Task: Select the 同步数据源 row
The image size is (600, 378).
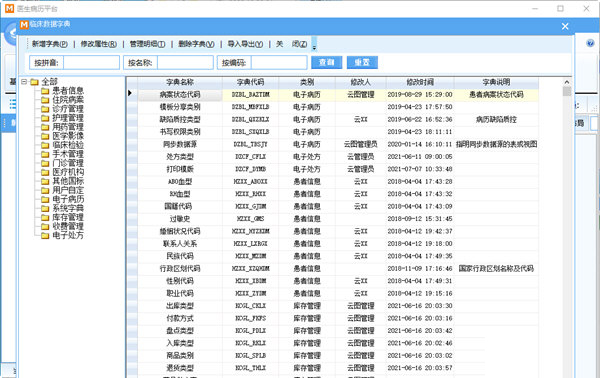Action: tap(338, 144)
